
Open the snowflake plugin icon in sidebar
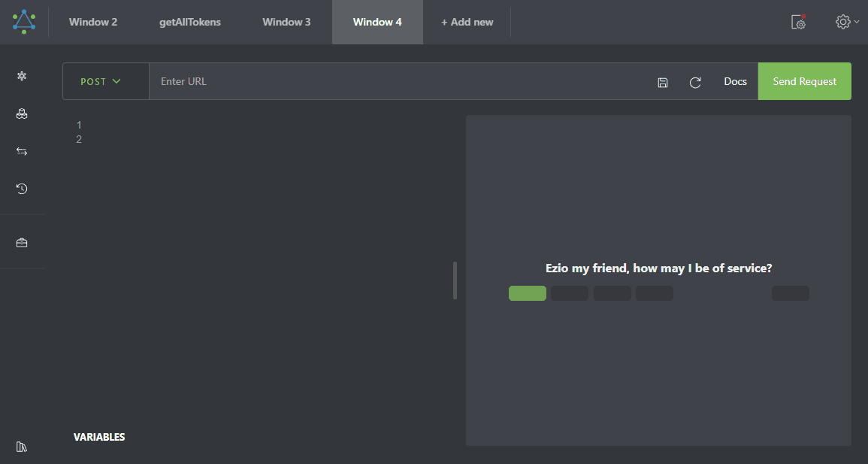(x=22, y=76)
